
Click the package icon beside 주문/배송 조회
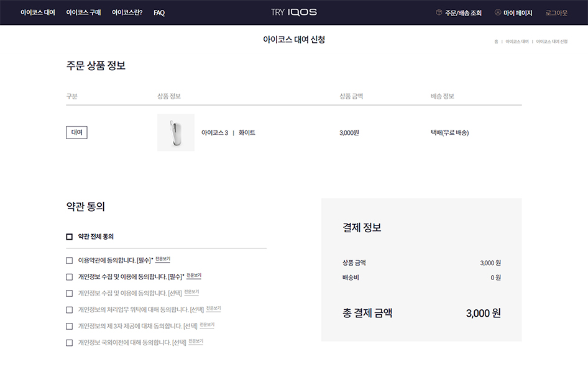pyautogui.click(x=439, y=12)
